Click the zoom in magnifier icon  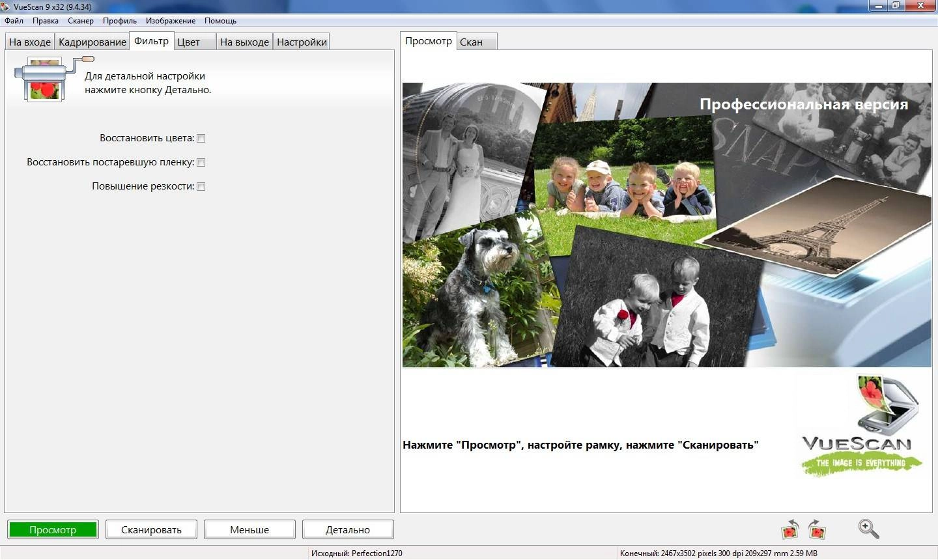(x=868, y=529)
